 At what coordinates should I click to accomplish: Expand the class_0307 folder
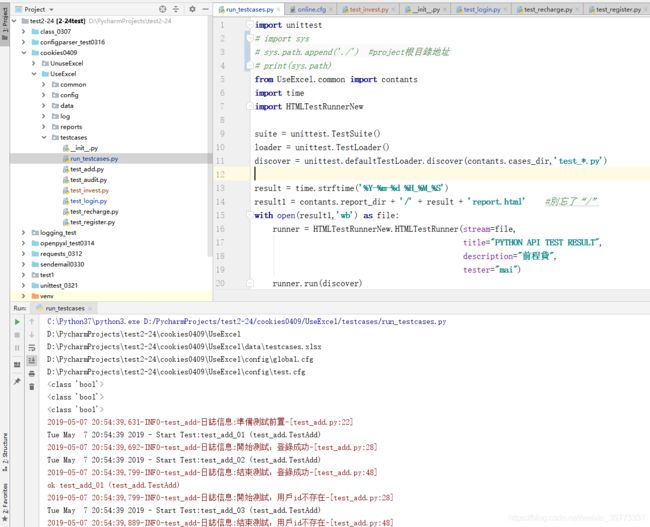[x=24, y=32]
